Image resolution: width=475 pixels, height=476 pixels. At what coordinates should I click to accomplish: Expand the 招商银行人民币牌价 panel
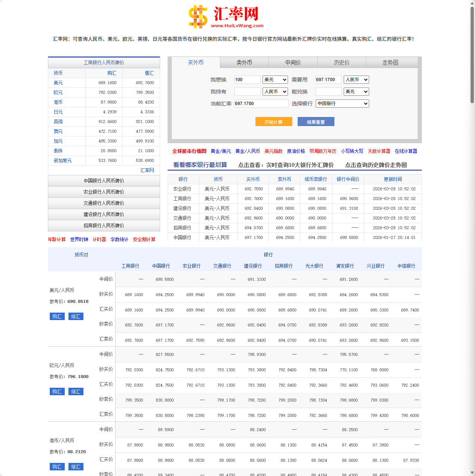click(x=104, y=225)
